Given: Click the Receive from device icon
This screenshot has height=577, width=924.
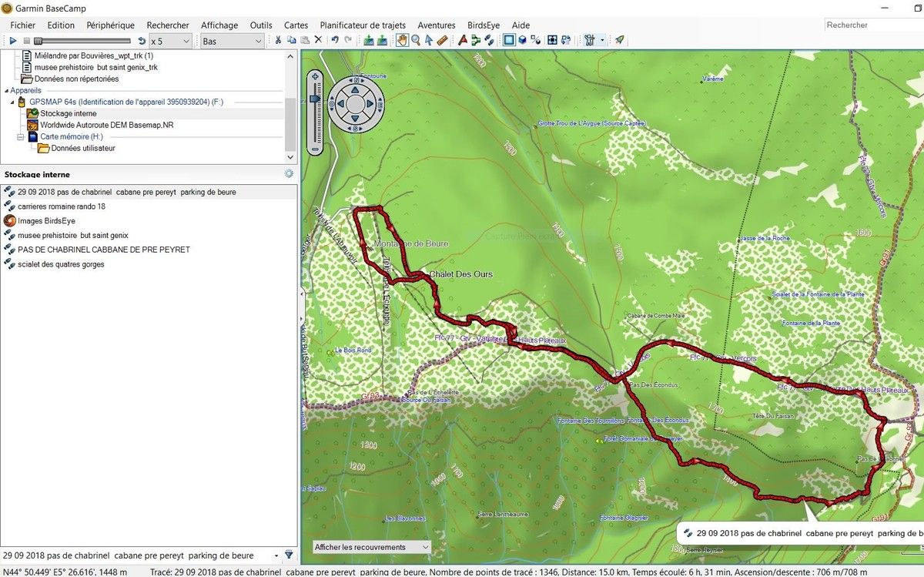Looking at the screenshot, I should (382, 41).
